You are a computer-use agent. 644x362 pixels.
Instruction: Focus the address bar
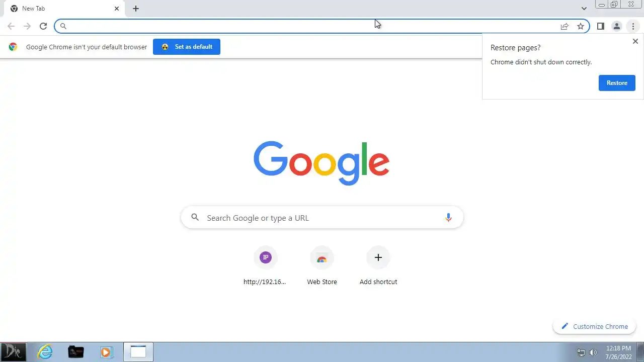322,26
